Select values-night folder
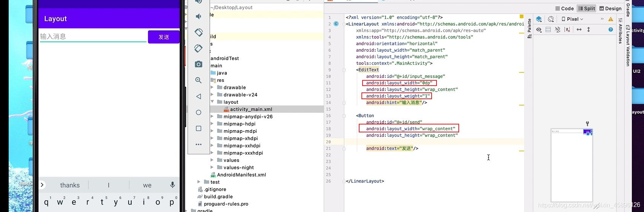Viewport: 644px width, 212px height. point(235,167)
